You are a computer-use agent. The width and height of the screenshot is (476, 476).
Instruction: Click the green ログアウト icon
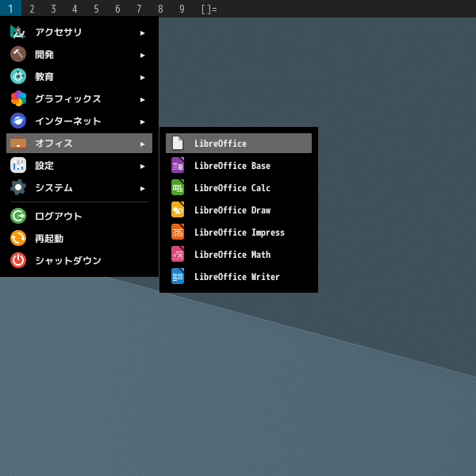tap(18, 216)
